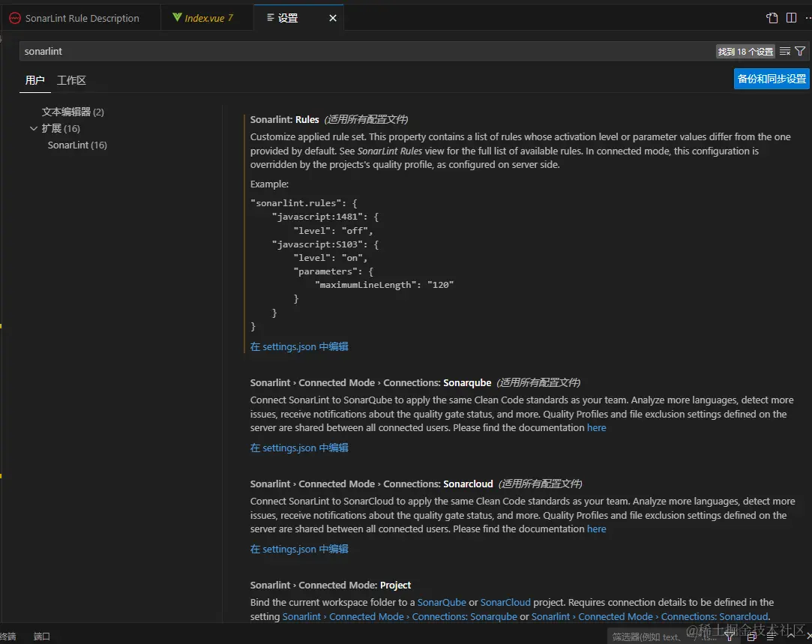Image resolution: width=812 pixels, height=644 pixels.
Task: Edit Sonarqube connections in settings.json link
Action: coord(299,448)
